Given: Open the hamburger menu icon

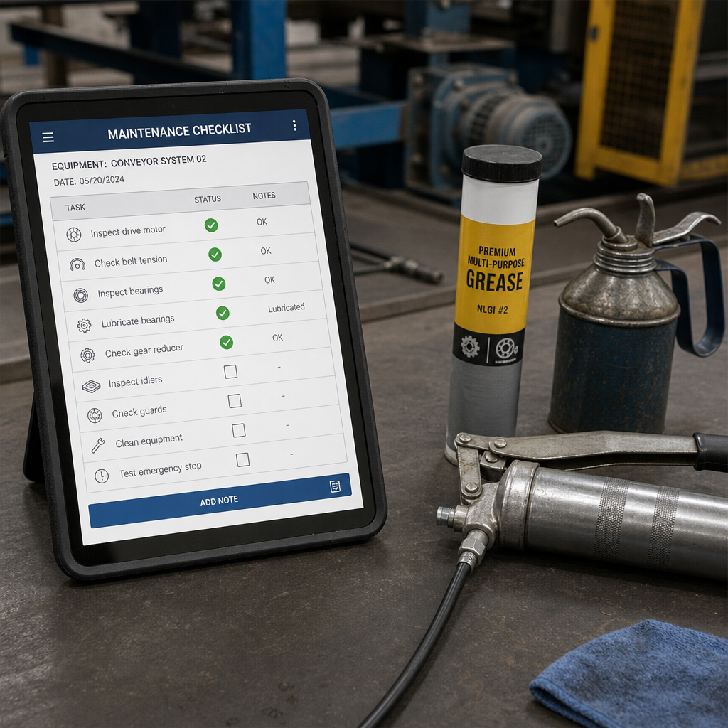Looking at the screenshot, I should 48,137.
